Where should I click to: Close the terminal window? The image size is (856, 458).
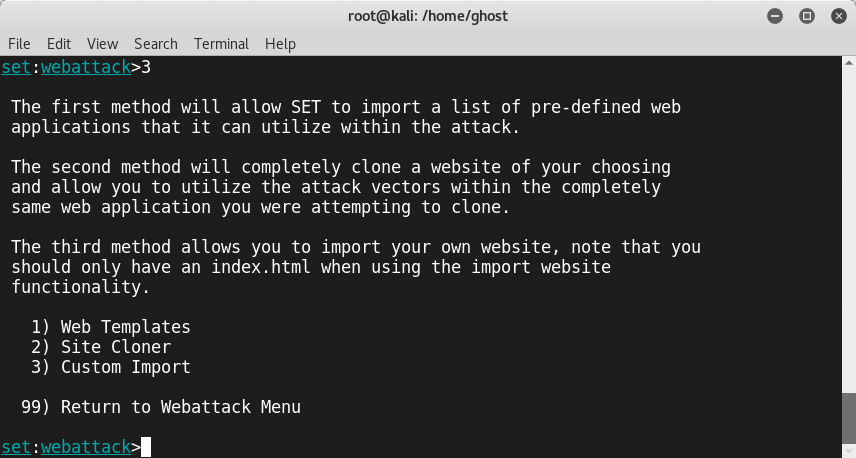[839, 16]
